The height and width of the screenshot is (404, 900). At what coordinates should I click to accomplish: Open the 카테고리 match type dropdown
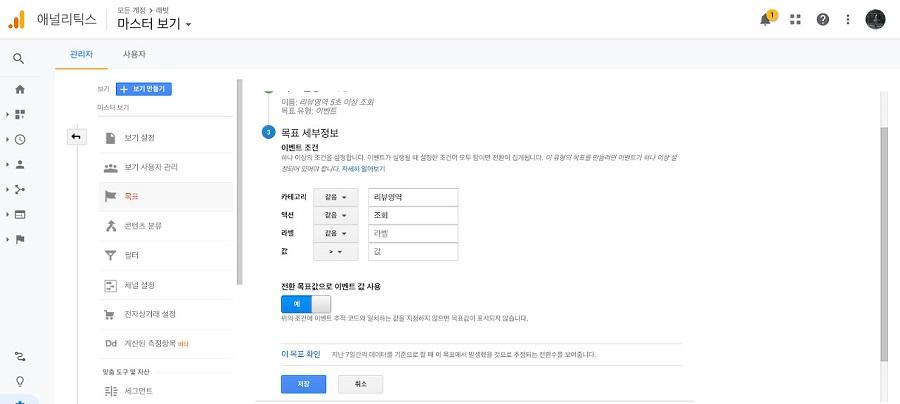tap(336, 197)
